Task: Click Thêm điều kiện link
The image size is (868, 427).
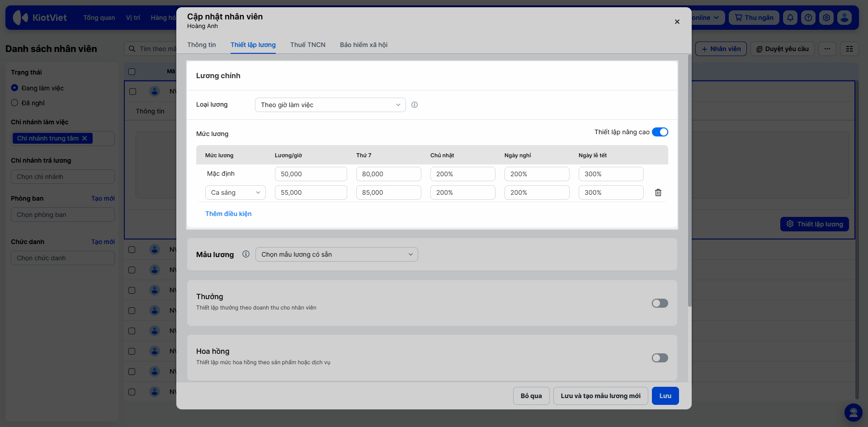Action: click(x=228, y=214)
